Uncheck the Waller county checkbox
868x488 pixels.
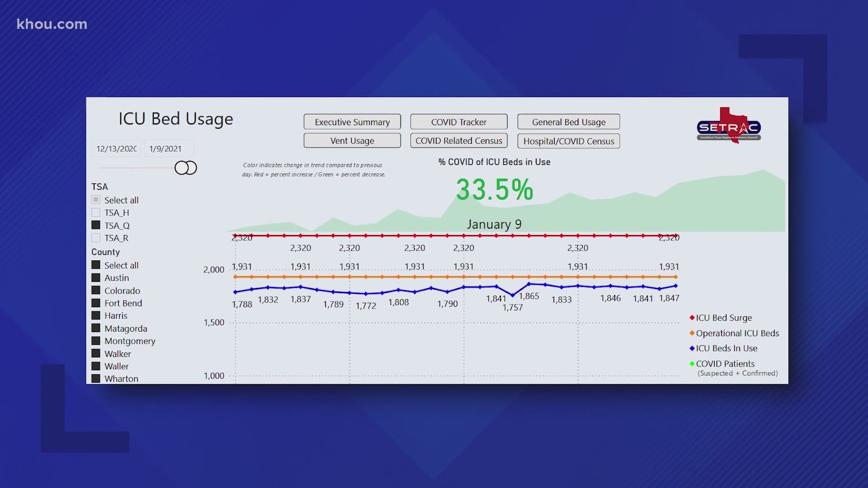pyautogui.click(x=96, y=366)
